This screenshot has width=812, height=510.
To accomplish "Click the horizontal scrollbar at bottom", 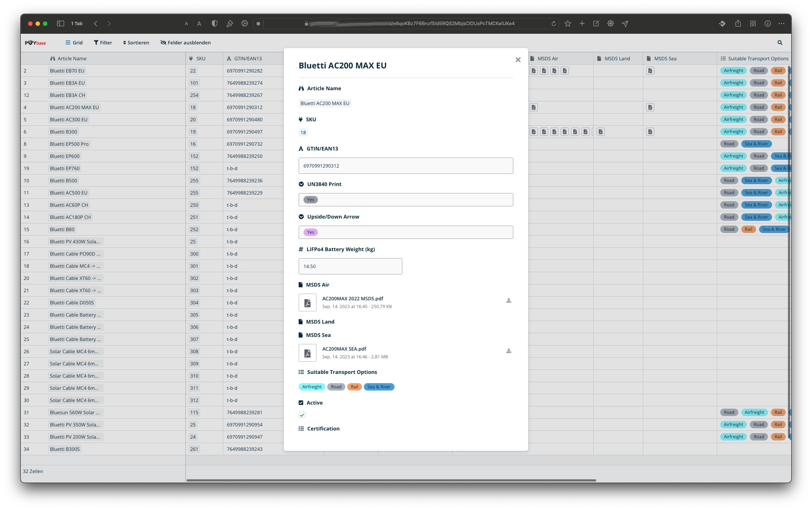I will tap(391, 480).
